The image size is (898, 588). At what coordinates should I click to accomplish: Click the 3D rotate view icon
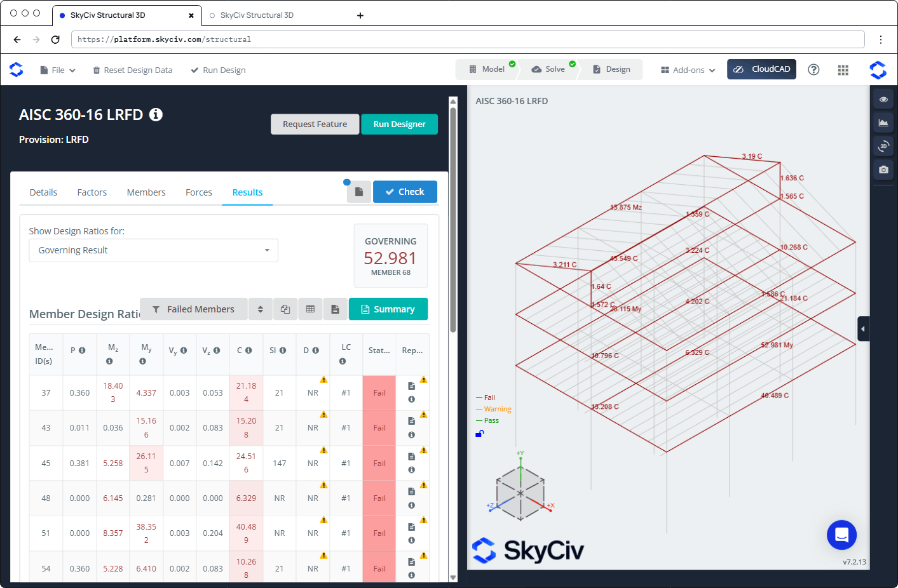(883, 146)
